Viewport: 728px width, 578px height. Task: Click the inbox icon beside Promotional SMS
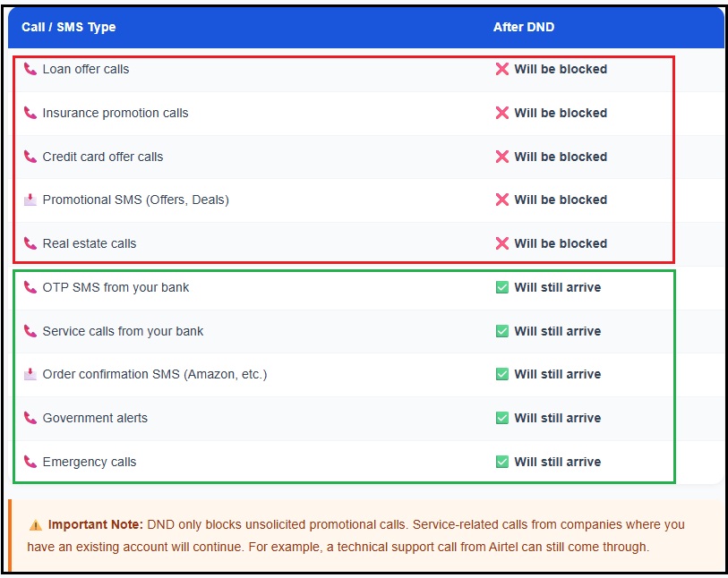coord(30,200)
